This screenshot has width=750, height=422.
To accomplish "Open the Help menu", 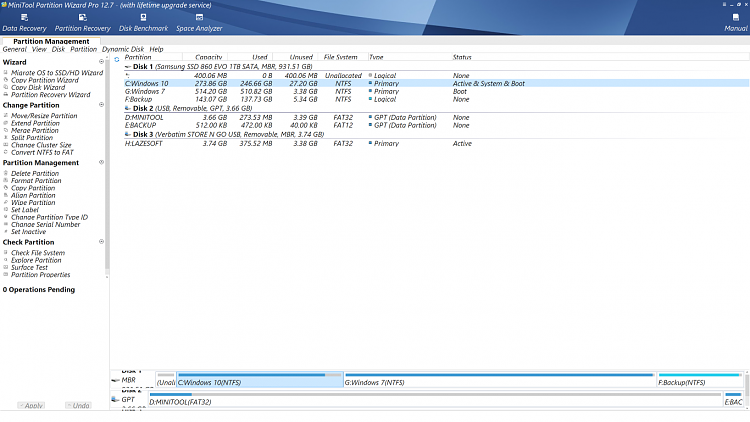I will [156, 49].
